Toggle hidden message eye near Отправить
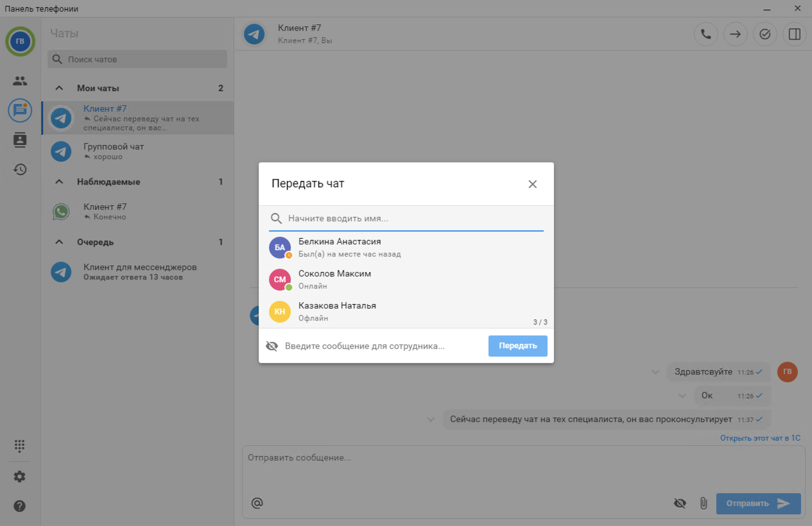 (x=680, y=504)
